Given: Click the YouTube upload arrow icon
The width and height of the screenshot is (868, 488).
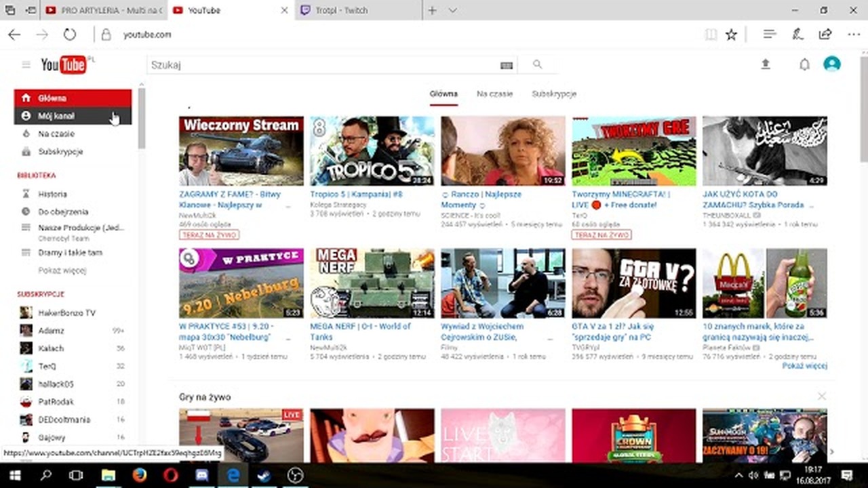Looking at the screenshot, I should coord(766,64).
